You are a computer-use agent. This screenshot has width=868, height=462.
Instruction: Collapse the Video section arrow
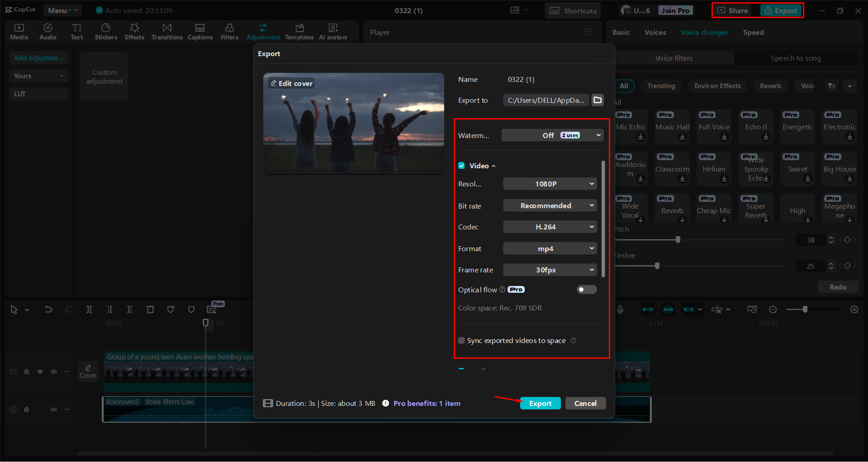pyautogui.click(x=493, y=166)
